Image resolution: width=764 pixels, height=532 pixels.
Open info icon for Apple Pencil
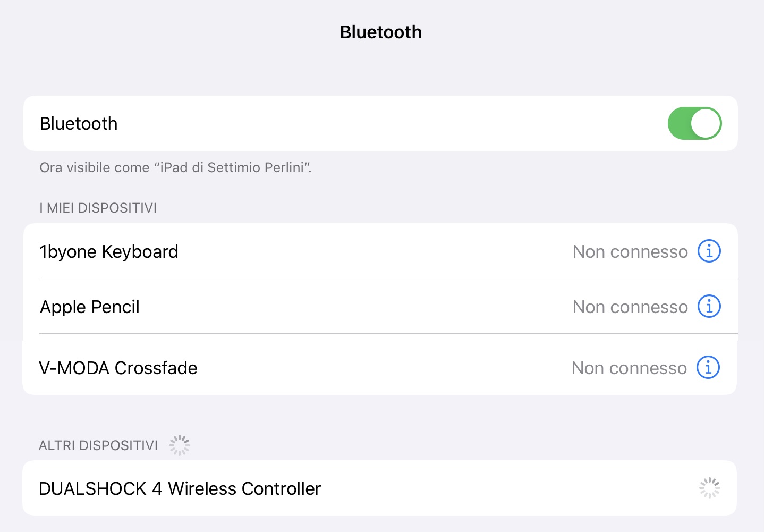click(x=709, y=306)
